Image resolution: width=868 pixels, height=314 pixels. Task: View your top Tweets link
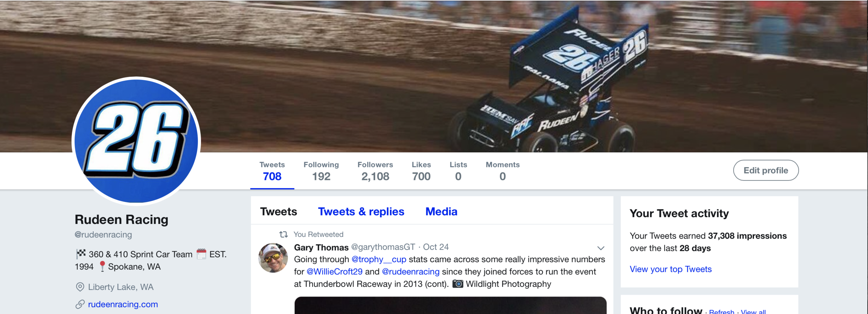tap(670, 269)
